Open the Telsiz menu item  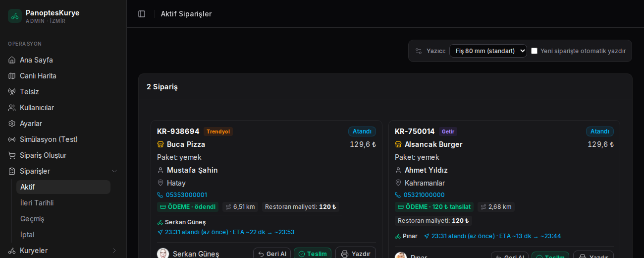click(x=63, y=92)
